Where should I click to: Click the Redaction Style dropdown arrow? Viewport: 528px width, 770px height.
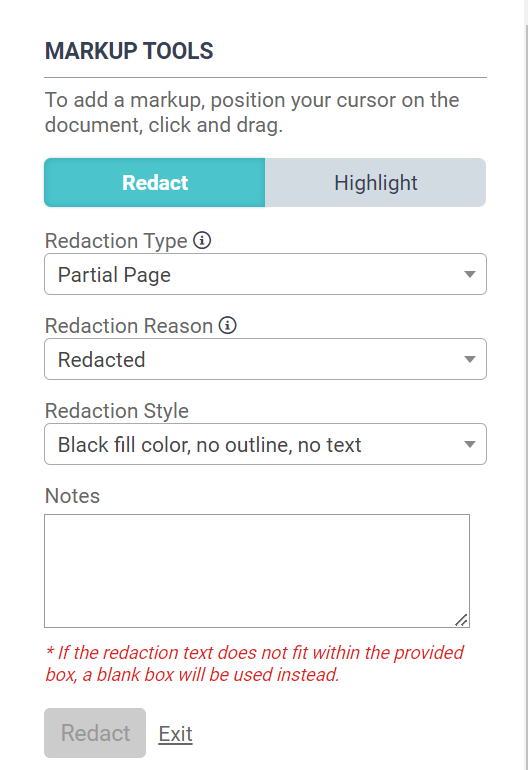470,444
